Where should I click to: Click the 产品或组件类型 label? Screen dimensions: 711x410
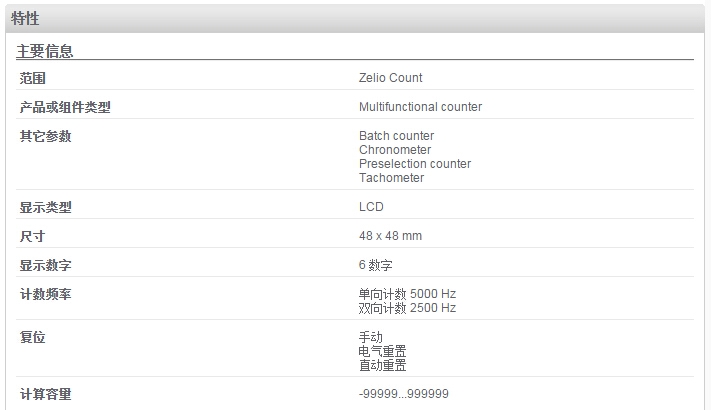tap(65, 107)
